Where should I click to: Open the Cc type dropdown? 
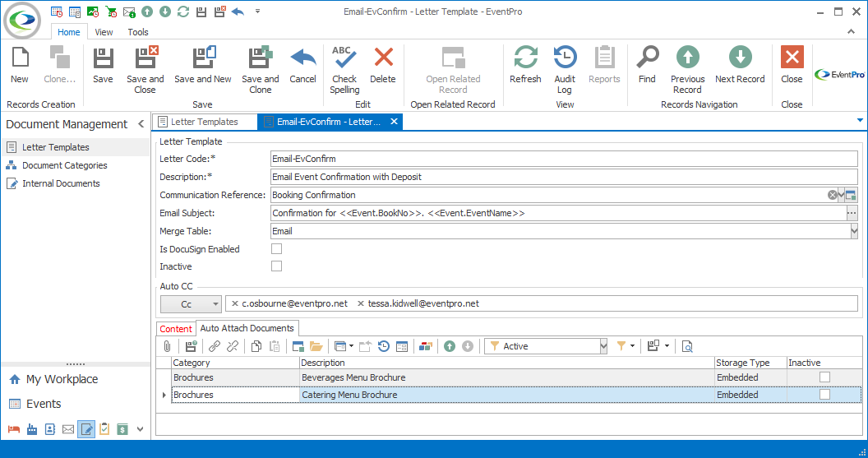[216, 304]
